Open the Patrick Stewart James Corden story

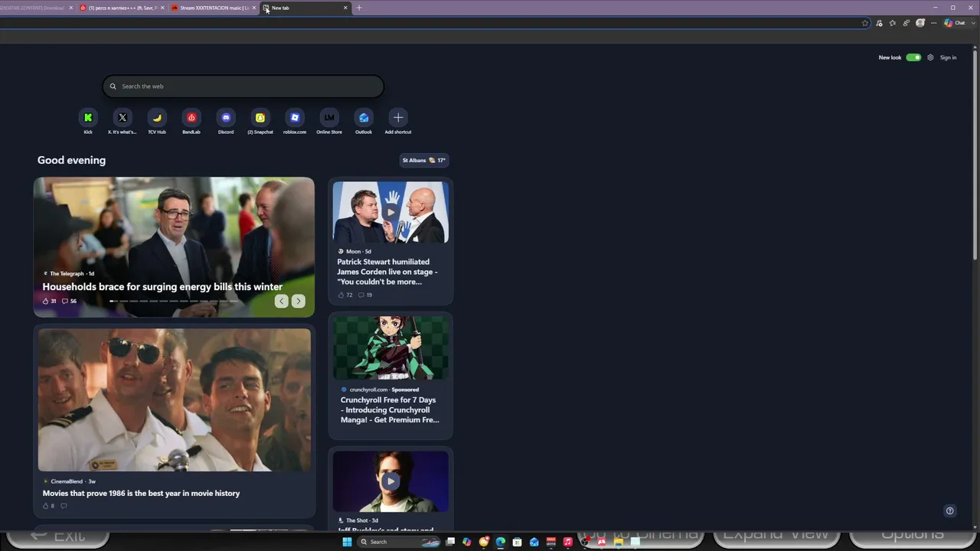(387, 272)
